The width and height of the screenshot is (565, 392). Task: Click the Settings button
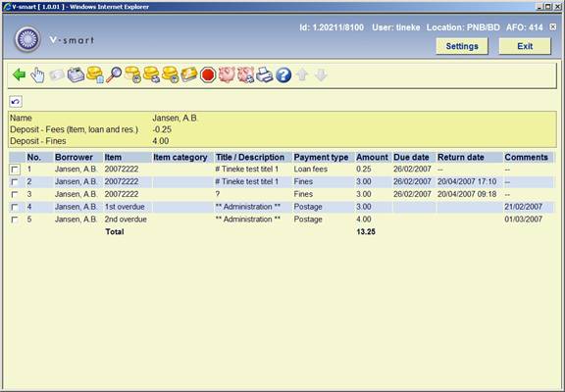(x=462, y=46)
